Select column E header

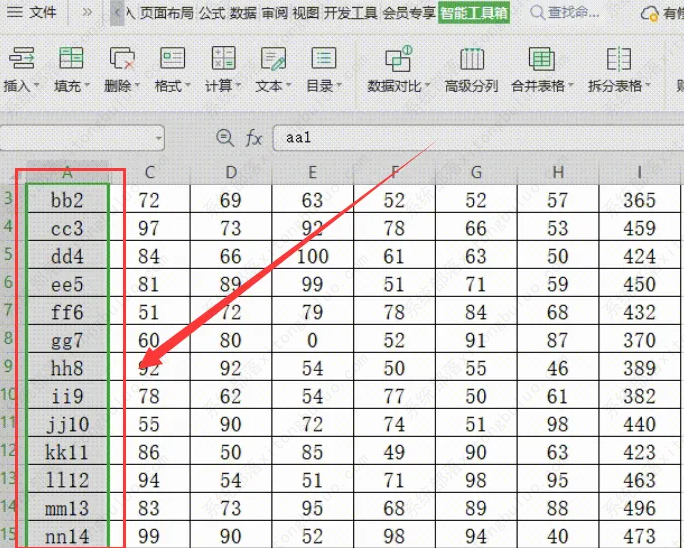pos(312,173)
